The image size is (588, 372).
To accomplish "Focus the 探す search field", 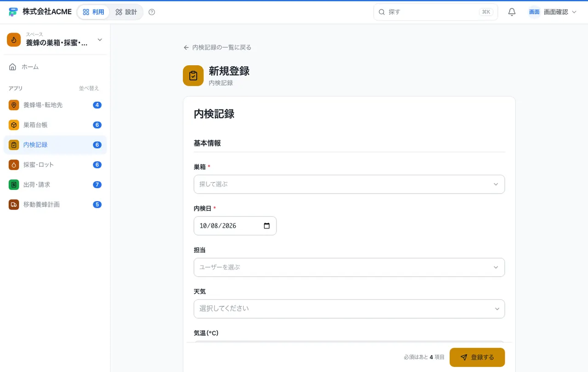I will 435,12.
